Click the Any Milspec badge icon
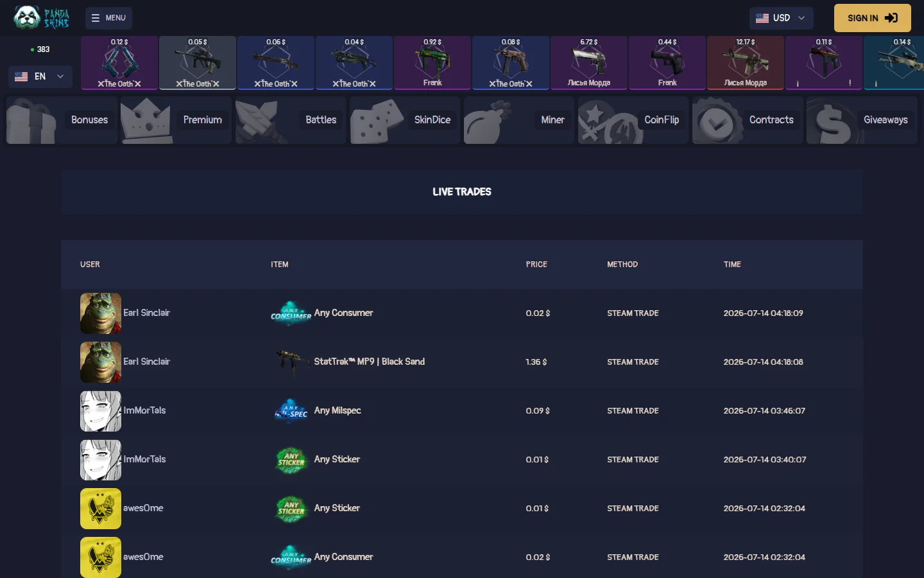Image resolution: width=924 pixels, height=578 pixels. (x=291, y=411)
